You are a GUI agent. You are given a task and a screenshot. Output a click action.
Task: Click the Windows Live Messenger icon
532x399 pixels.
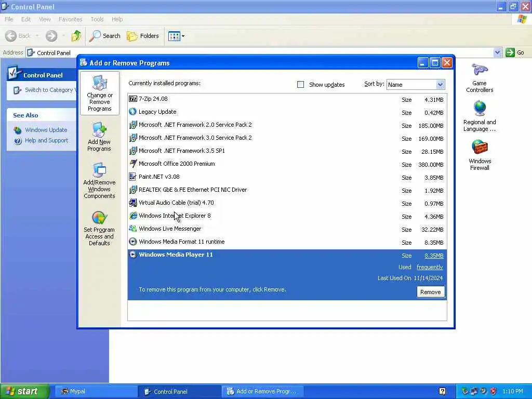pyautogui.click(x=133, y=229)
